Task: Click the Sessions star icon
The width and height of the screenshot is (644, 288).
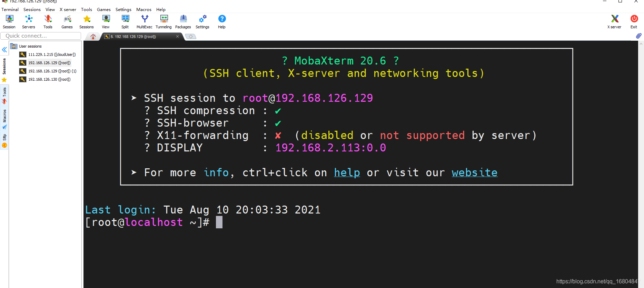Action: click(x=87, y=22)
